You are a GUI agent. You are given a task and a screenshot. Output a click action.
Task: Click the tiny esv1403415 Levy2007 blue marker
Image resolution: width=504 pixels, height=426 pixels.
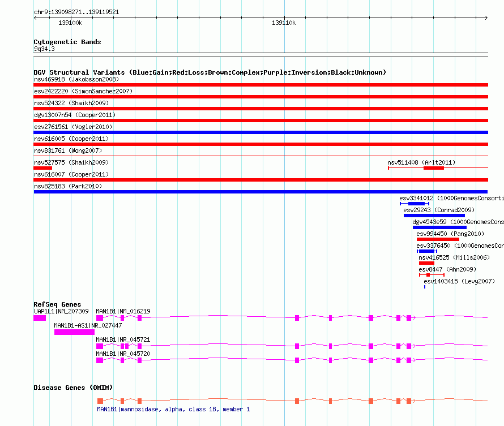coord(425,287)
